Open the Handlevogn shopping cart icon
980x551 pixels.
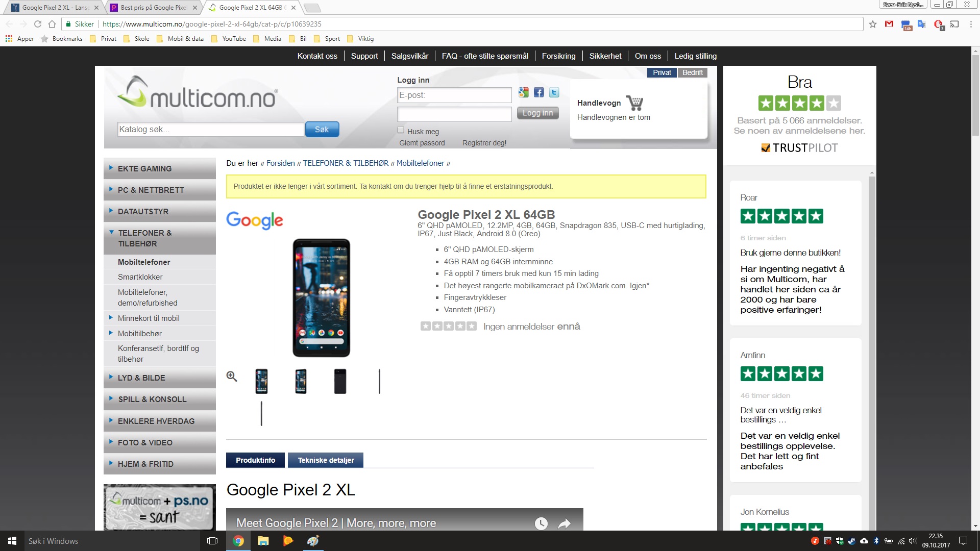pyautogui.click(x=635, y=103)
